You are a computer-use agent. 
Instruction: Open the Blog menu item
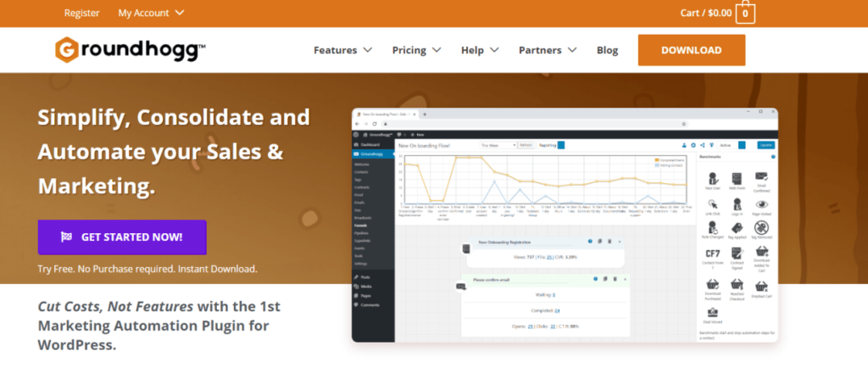tap(607, 50)
